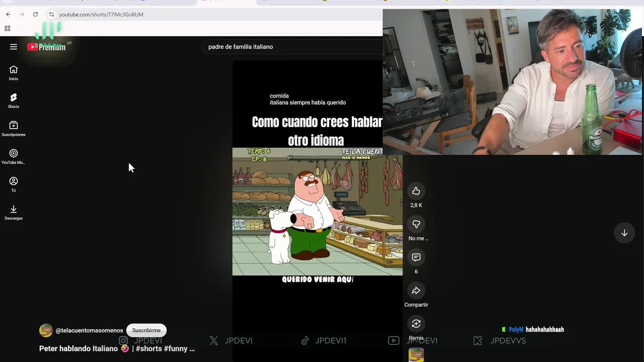Open the comments on the short
644x362 pixels.
point(416,257)
